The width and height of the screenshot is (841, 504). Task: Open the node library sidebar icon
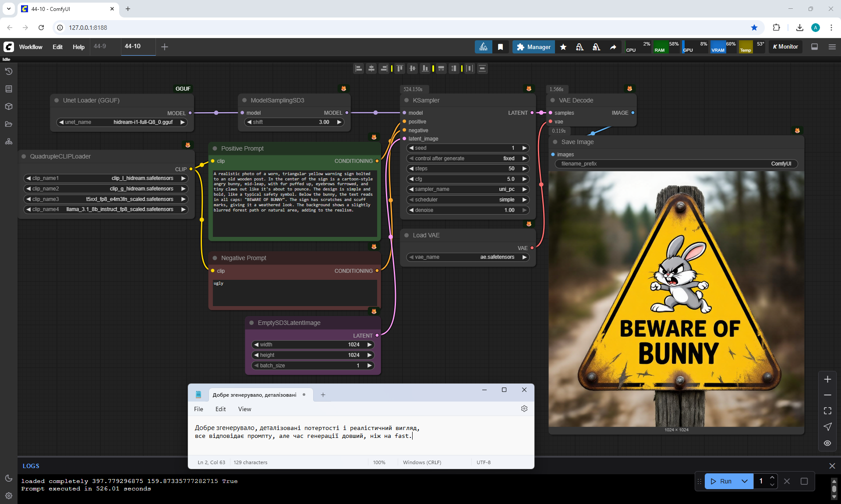(8, 89)
